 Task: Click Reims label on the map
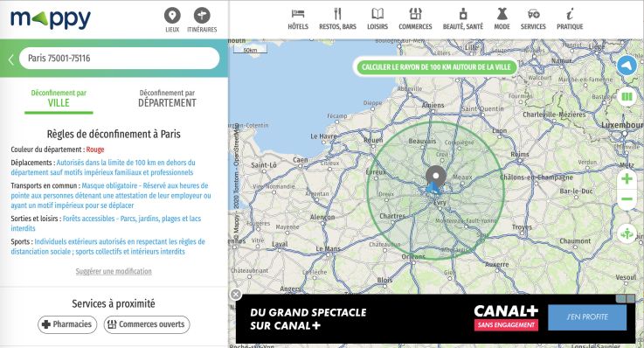point(520,154)
